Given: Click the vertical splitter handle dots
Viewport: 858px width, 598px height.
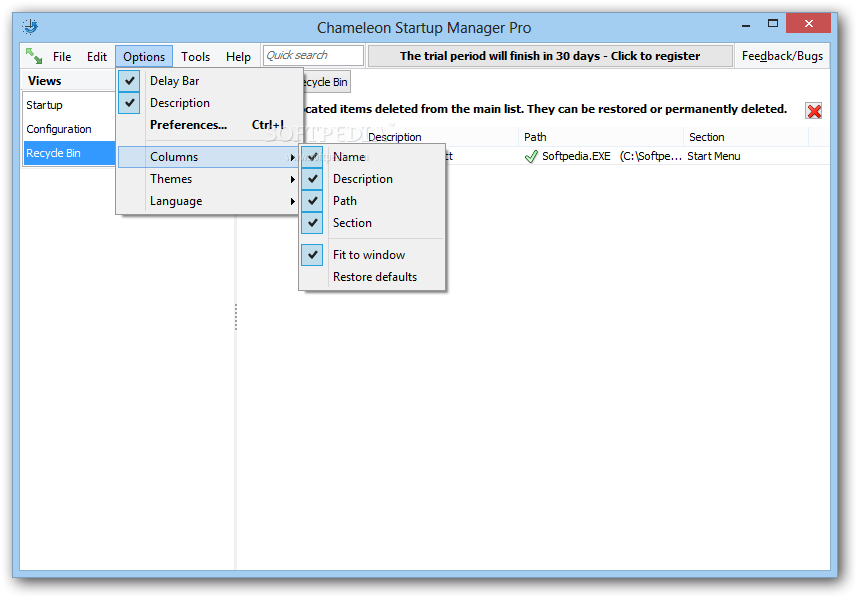Looking at the screenshot, I should [x=236, y=317].
